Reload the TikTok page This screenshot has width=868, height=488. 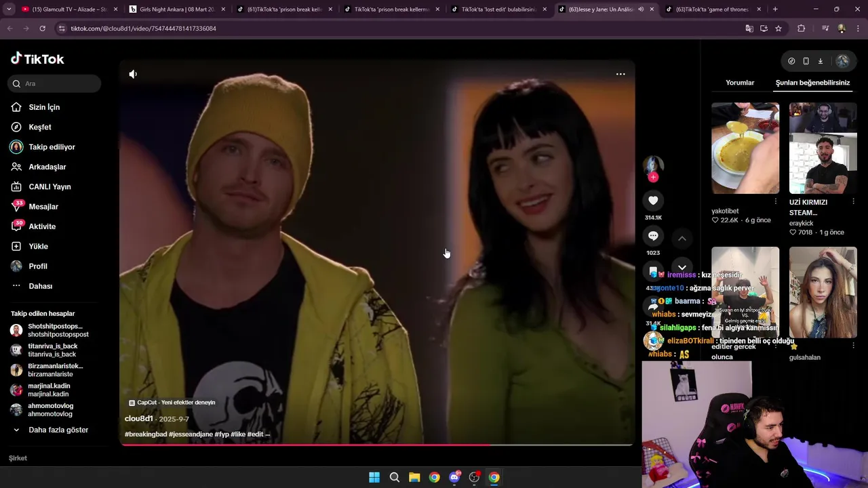point(42,28)
